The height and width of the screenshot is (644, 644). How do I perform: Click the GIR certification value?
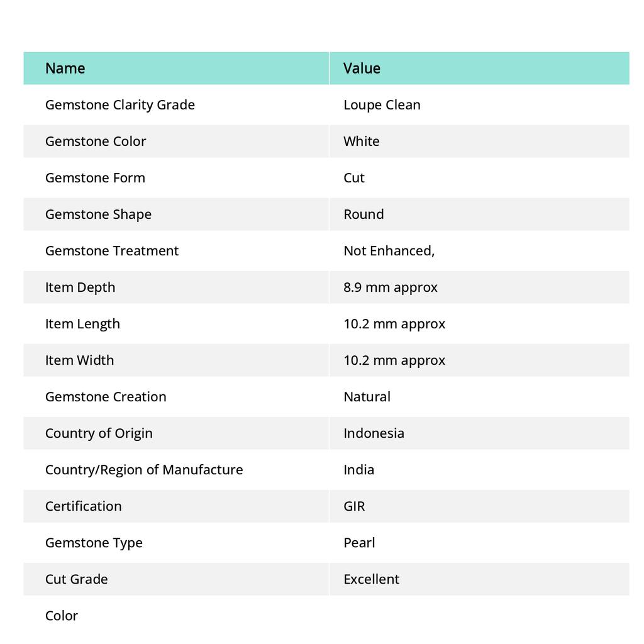354,506
